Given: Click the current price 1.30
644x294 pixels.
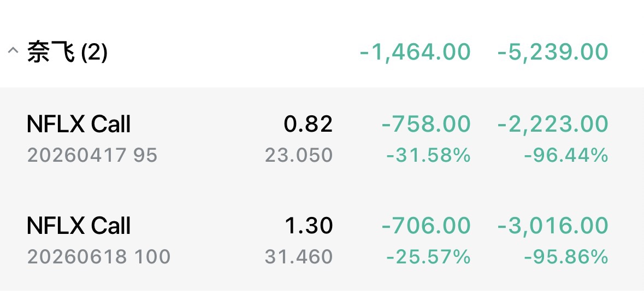Looking at the screenshot, I should coord(309,225).
